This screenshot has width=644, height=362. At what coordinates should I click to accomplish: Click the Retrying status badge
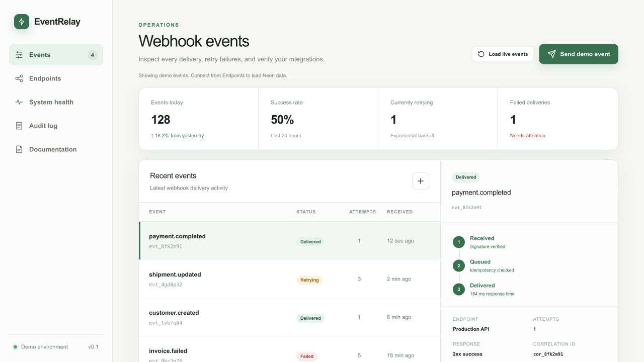pyautogui.click(x=309, y=280)
